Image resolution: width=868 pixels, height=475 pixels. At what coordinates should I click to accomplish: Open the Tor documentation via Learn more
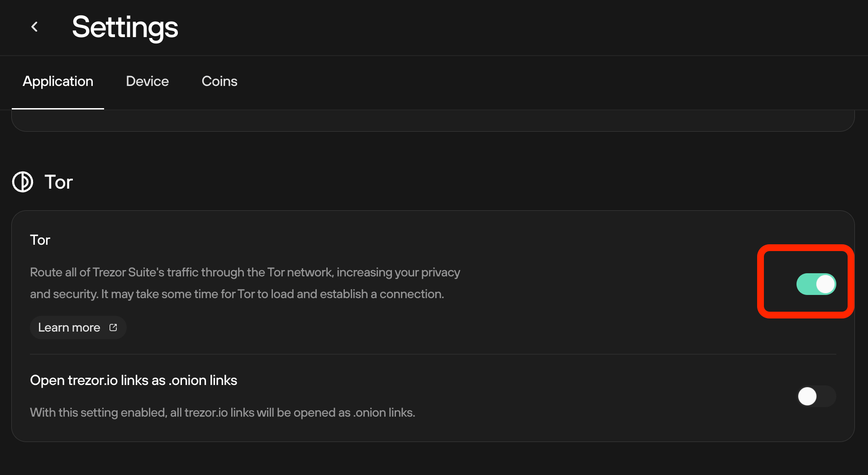pyautogui.click(x=78, y=327)
